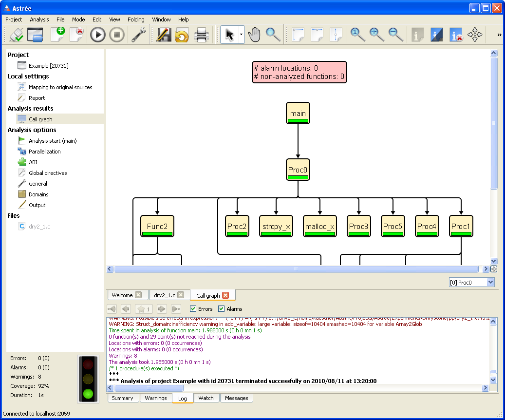This screenshot has width=505, height=420.
Task: Select the hand pan tool
Action: 254,35
